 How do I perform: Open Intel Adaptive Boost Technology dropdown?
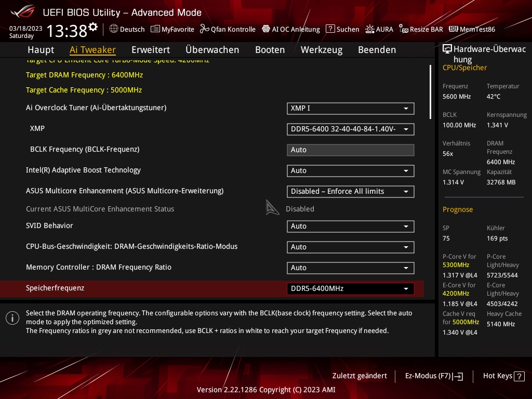pyautogui.click(x=351, y=170)
